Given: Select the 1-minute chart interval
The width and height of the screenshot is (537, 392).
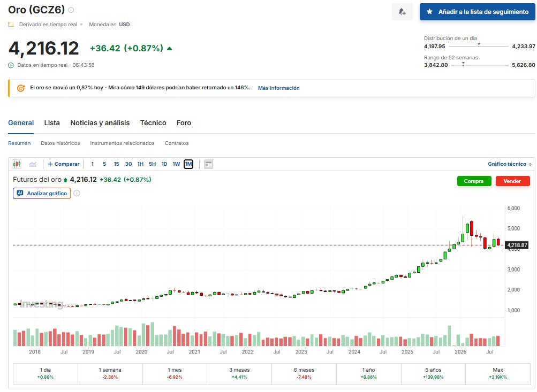Looking at the screenshot, I should point(93,164).
